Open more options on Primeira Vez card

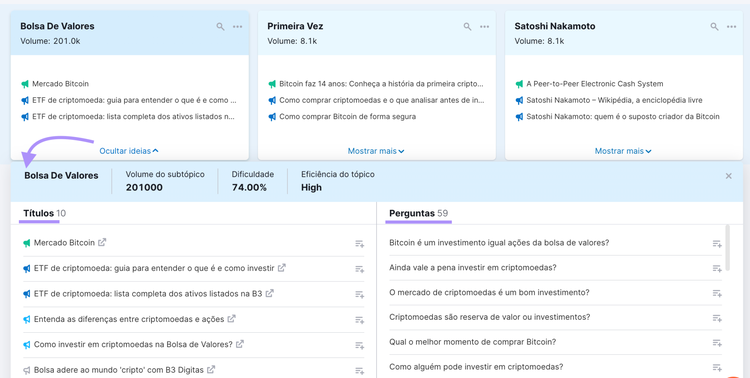[485, 27]
